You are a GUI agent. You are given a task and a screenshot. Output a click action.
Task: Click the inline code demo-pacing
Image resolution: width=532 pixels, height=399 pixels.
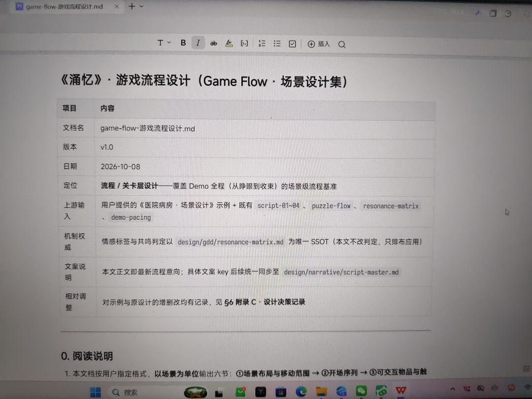[131, 217]
